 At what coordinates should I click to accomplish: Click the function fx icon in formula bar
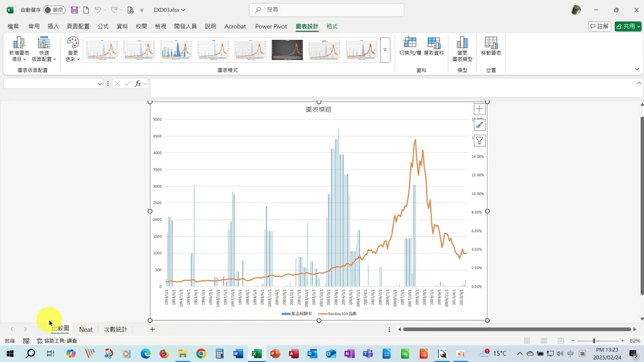pos(138,83)
